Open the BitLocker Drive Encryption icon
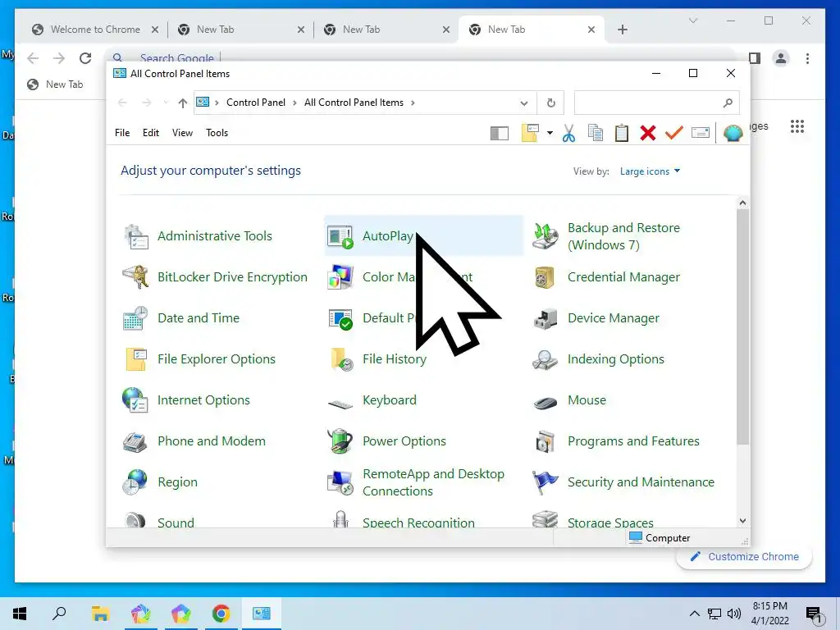The height and width of the screenshot is (630, 840). [135, 277]
